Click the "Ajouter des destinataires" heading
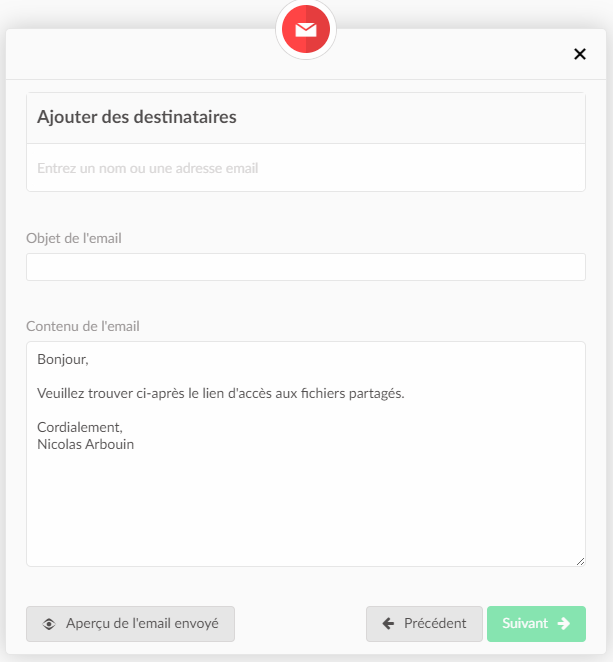This screenshot has width=613, height=662. pyautogui.click(x=137, y=117)
